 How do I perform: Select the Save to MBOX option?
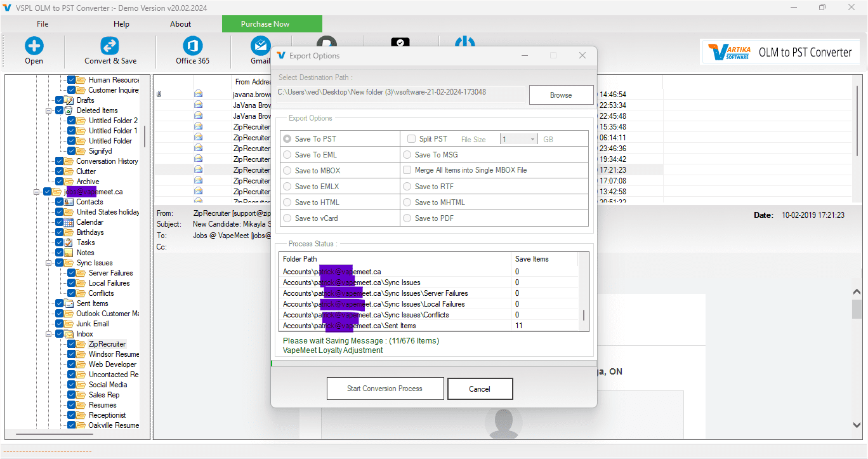[287, 170]
